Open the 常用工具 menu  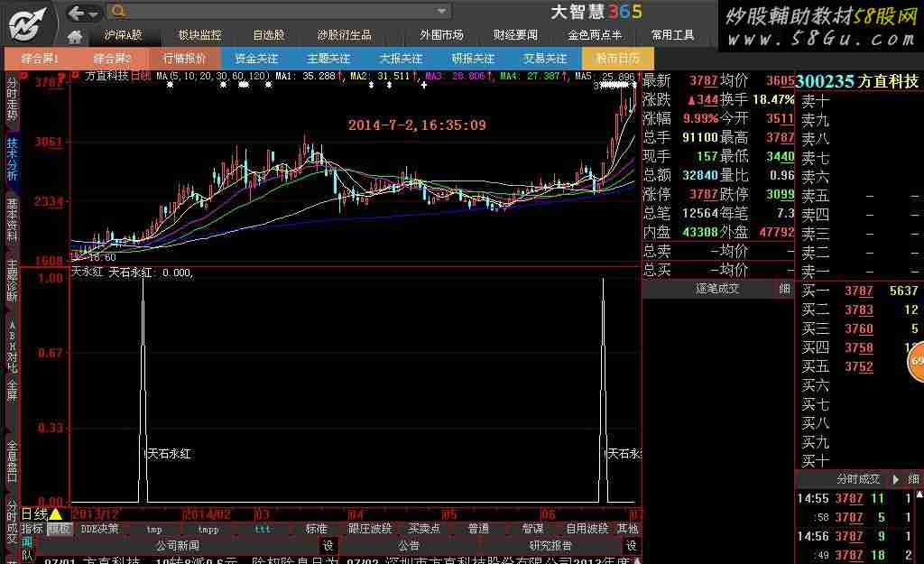click(x=672, y=35)
